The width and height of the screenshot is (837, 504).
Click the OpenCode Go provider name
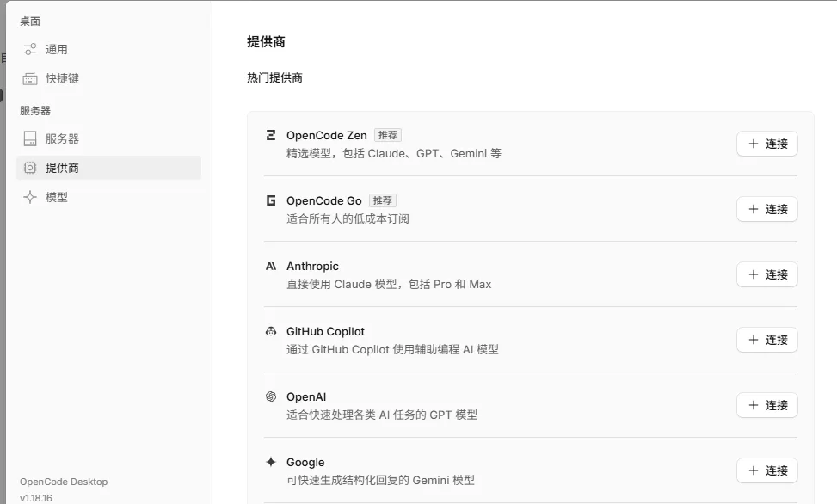pyautogui.click(x=324, y=200)
